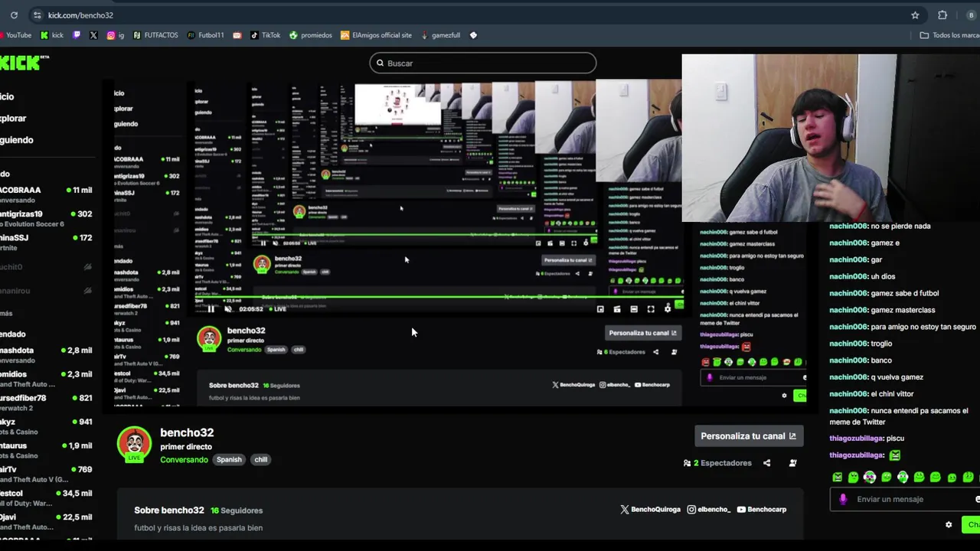This screenshot has width=980, height=551.
Task: Select sidebar channel with 22,5 mil viewers
Action: pos(46,521)
